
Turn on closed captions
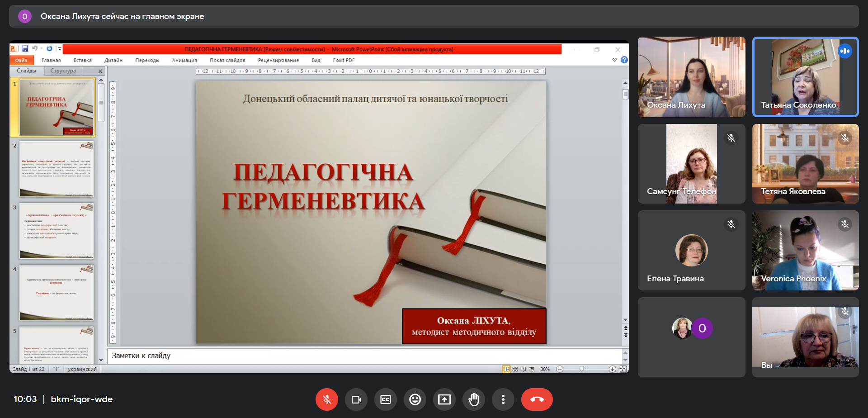pyautogui.click(x=386, y=399)
